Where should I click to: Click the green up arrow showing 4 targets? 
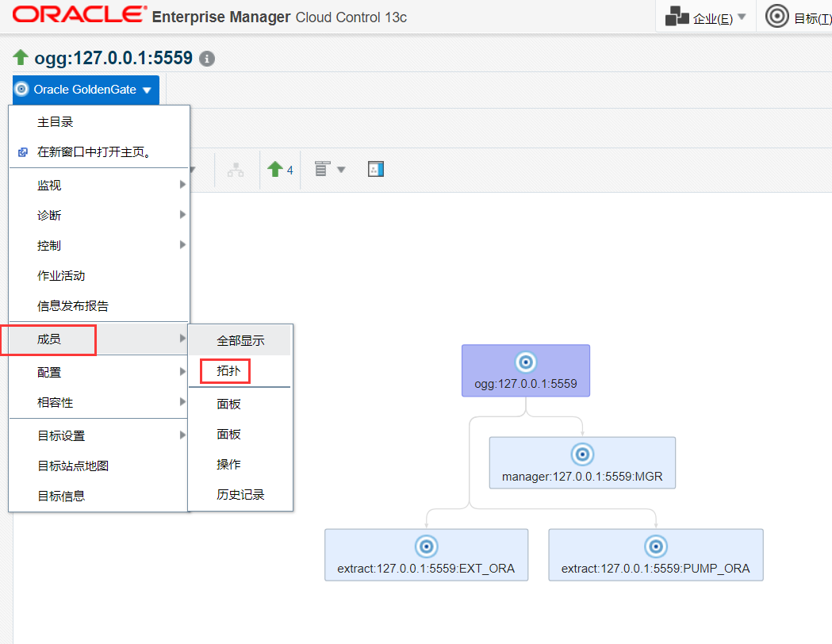point(275,169)
